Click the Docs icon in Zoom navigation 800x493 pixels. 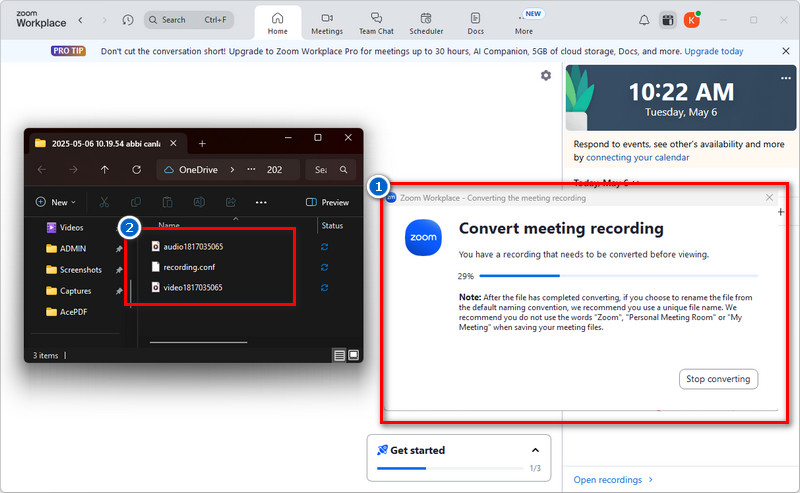click(x=475, y=23)
